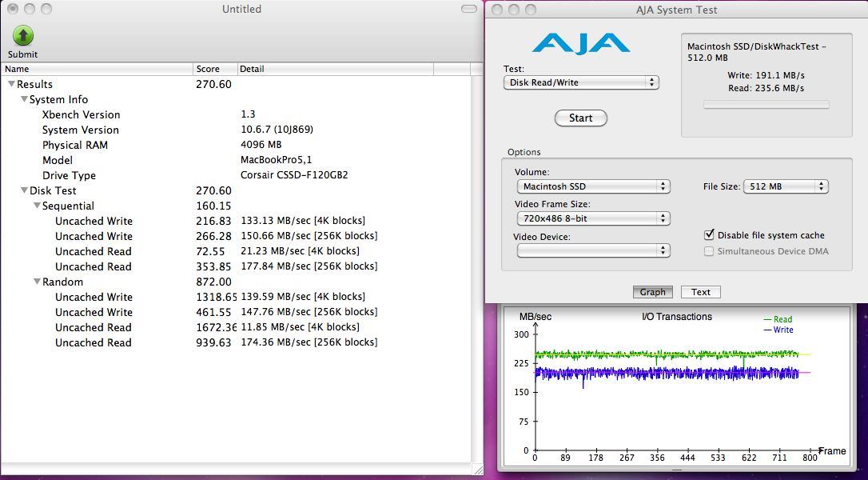
Task: Switch to the Graph tab
Action: (653, 292)
